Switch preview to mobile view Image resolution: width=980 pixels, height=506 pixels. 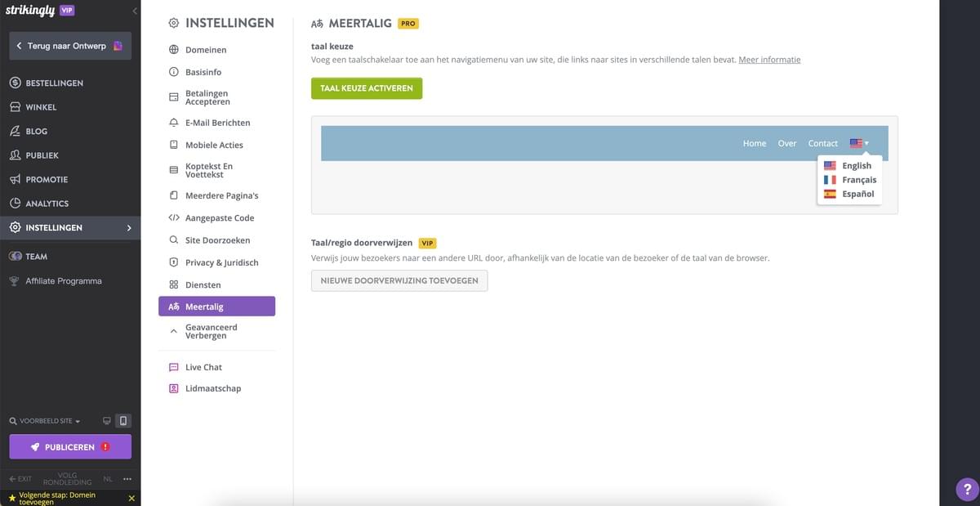tap(122, 419)
